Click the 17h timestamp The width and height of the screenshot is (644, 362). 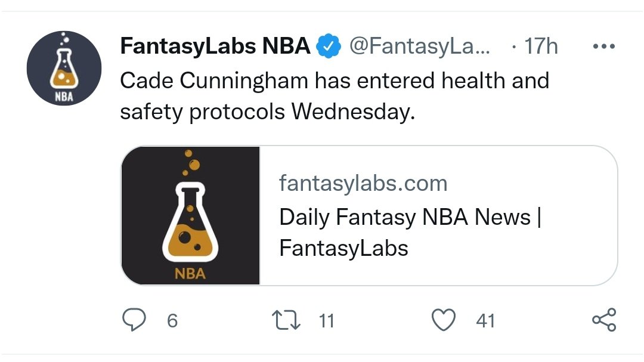[541, 46]
